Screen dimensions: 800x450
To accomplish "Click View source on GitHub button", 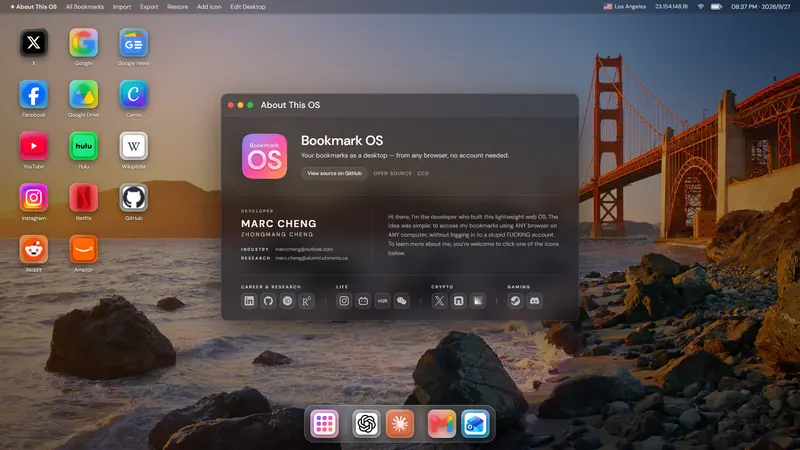I will [334, 173].
